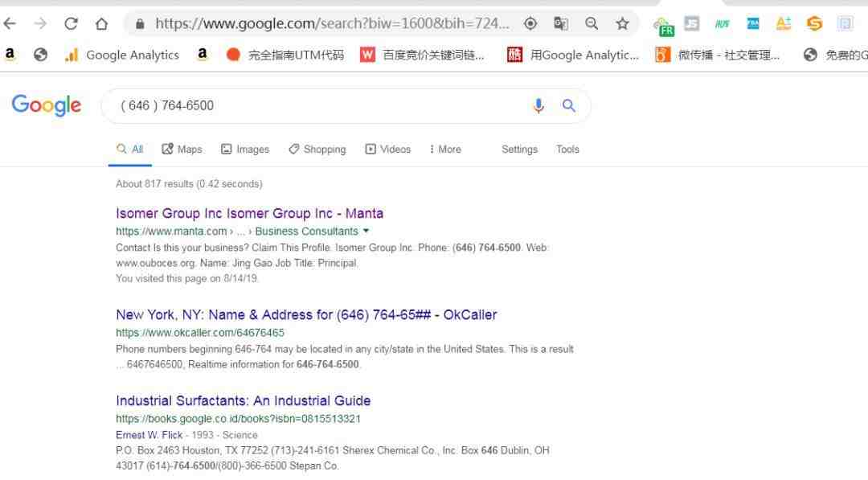Open the Industrial Surfactants book result
This screenshot has height=480, width=868.
click(x=243, y=400)
